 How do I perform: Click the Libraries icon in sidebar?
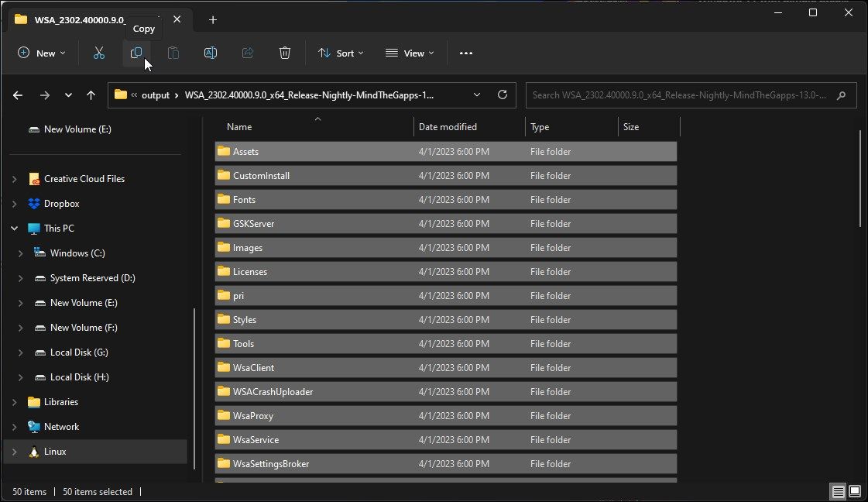34,402
